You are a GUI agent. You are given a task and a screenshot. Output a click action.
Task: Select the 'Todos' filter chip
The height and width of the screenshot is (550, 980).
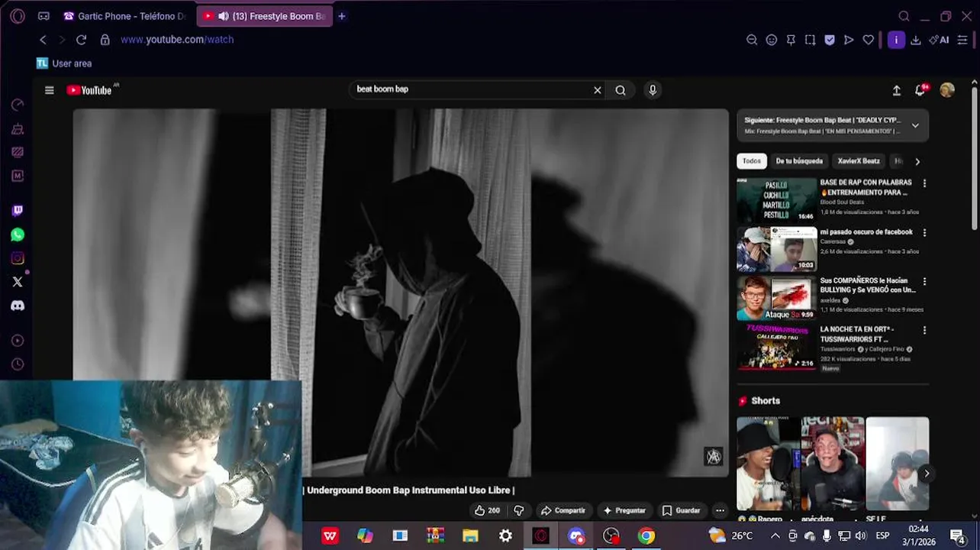(752, 161)
